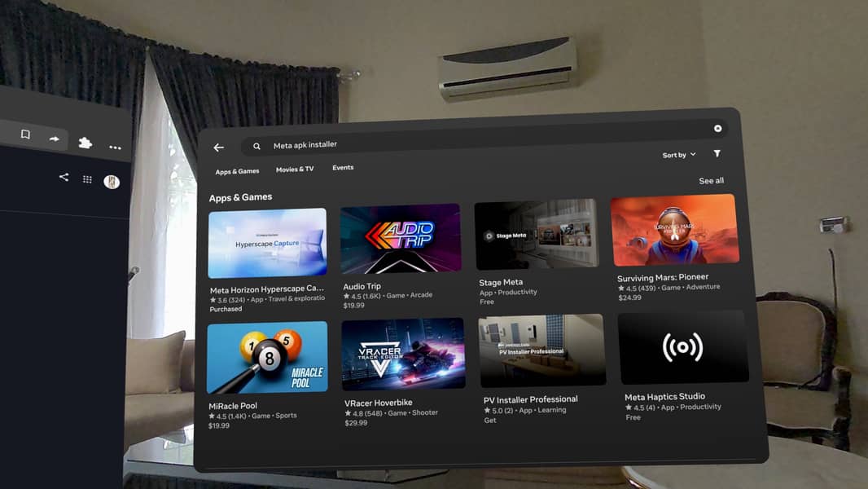Open PV Installer Professional listing
This screenshot has width=868, height=489.
tap(542, 369)
